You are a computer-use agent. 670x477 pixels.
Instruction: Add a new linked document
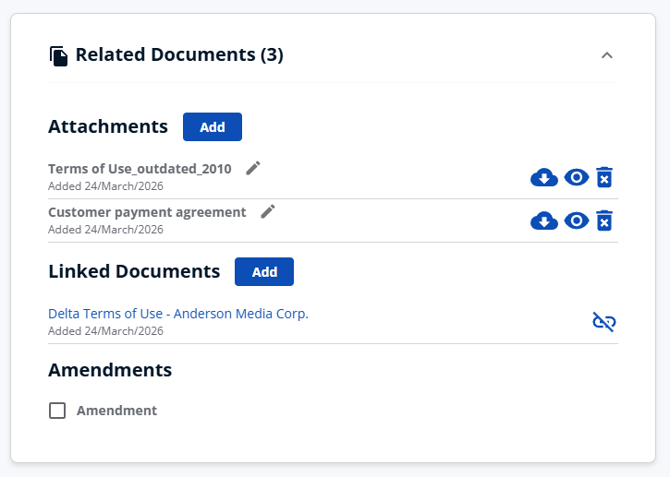(264, 271)
